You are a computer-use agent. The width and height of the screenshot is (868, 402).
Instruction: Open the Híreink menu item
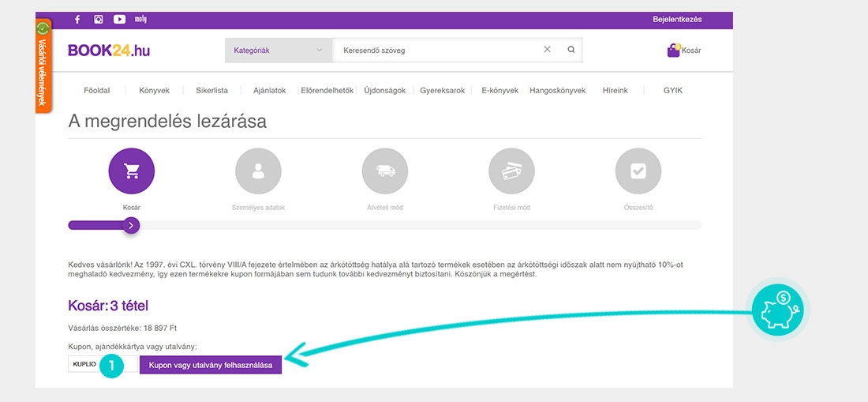(x=615, y=91)
